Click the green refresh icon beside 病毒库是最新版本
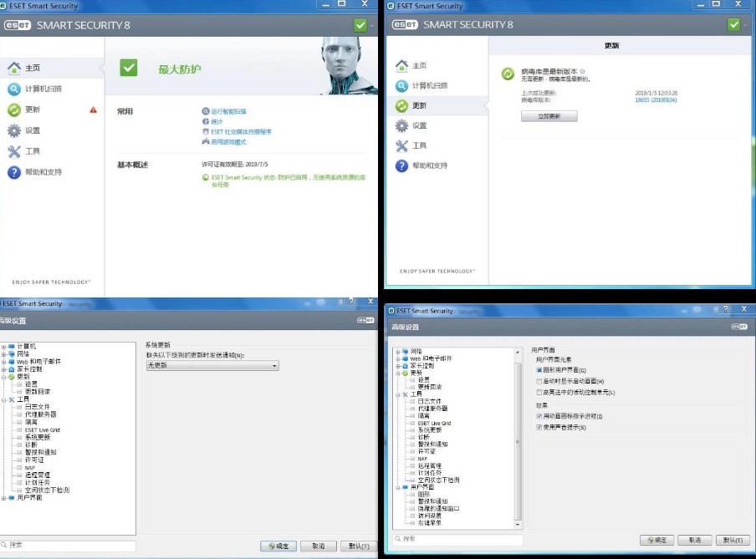756x559 pixels. pos(508,74)
